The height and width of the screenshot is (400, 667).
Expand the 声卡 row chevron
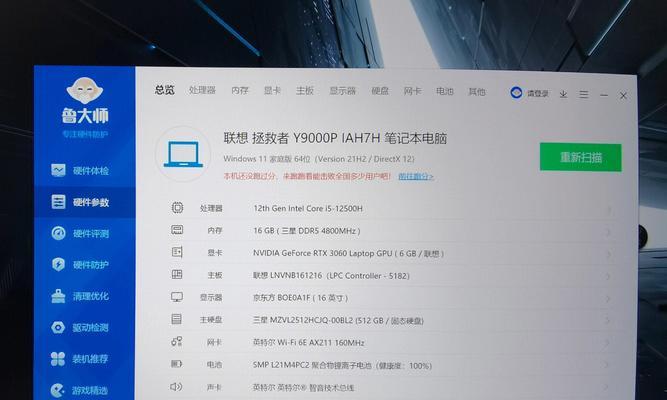(604, 387)
